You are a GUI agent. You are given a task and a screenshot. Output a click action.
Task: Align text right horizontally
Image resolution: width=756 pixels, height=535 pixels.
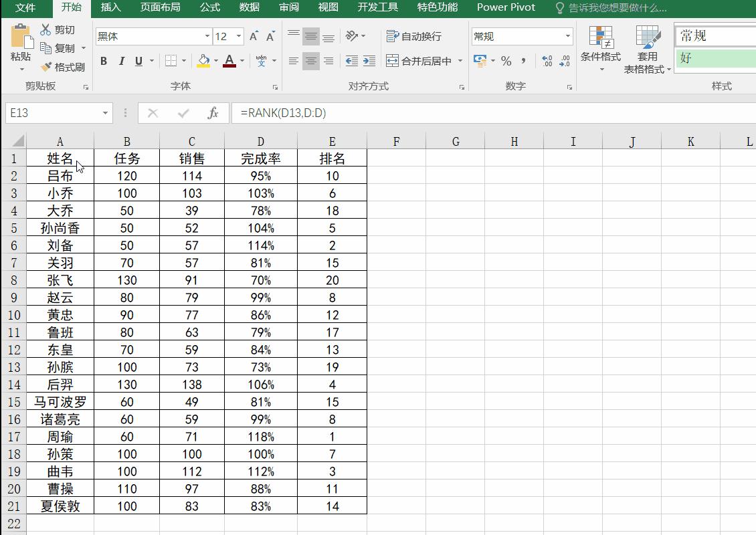(x=328, y=62)
